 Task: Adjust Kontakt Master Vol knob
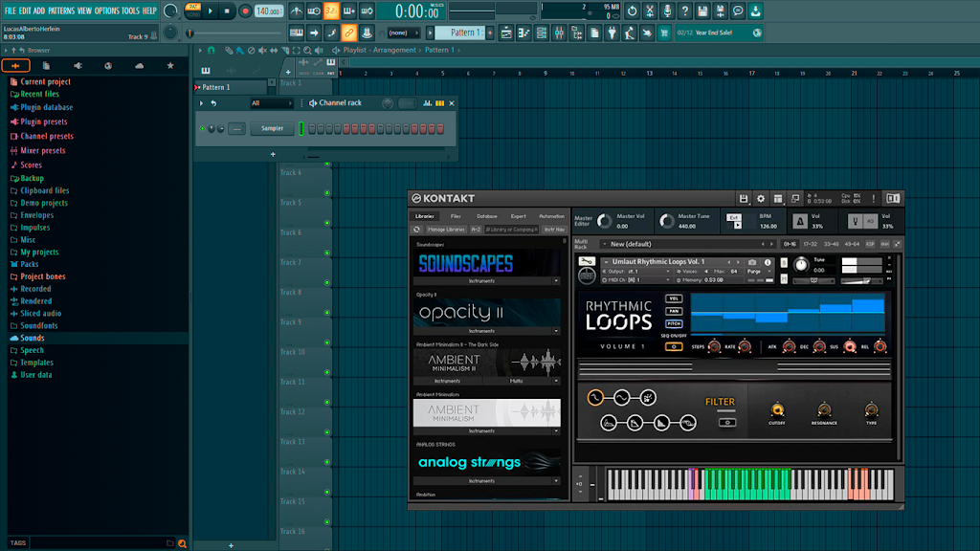[x=605, y=221]
